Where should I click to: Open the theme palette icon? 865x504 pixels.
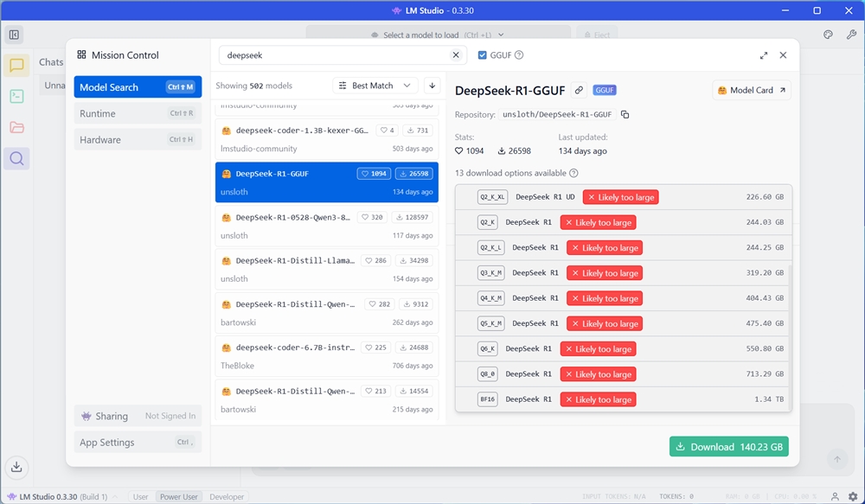[x=828, y=35]
